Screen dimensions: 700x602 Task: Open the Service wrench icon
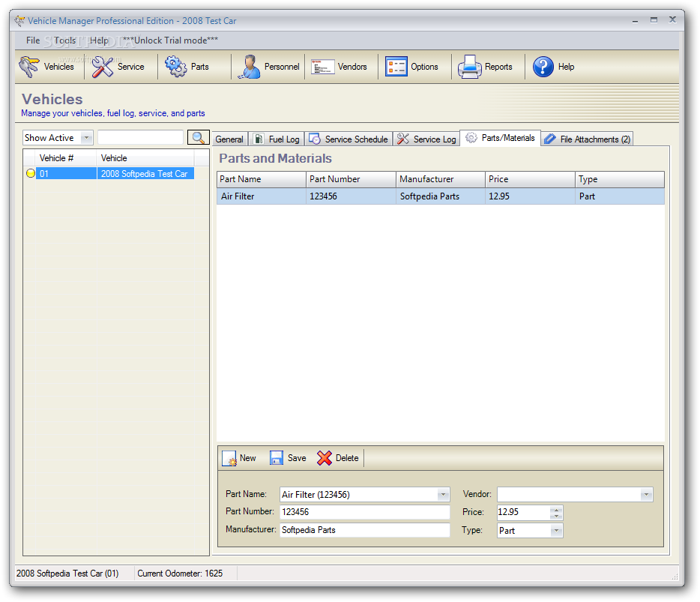tap(103, 67)
